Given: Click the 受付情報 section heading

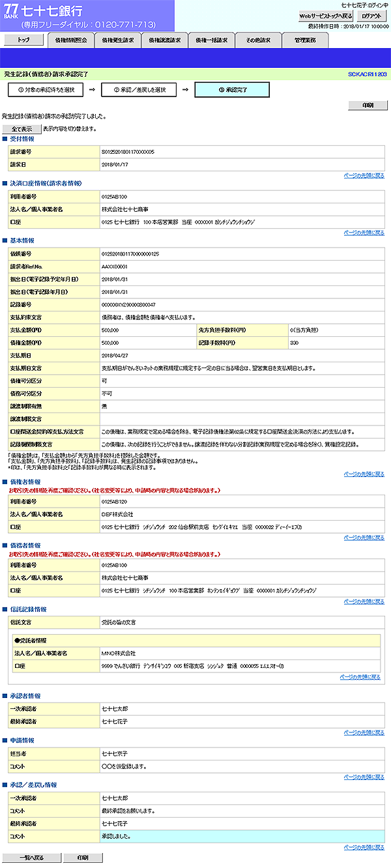Looking at the screenshot, I should tap(22, 139).
